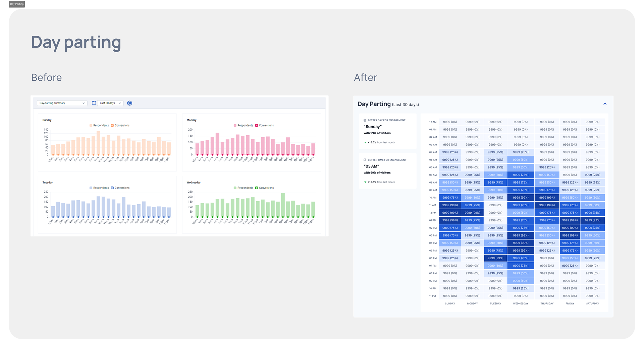Screen dimensions: 644x348
Task: Click Tuesday 06 PM heatmap cell
Action: coord(495,258)
